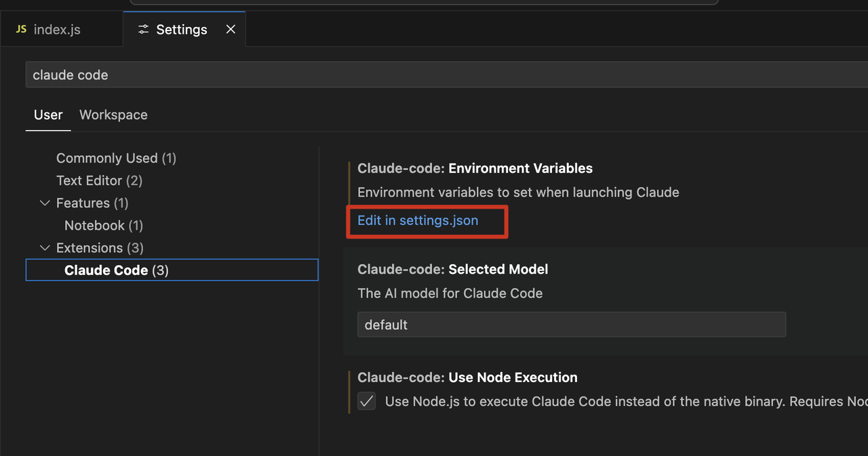Viewport: 868px width, 456px height.
Task: Select the Settings tab title
Action: point(181,29)
